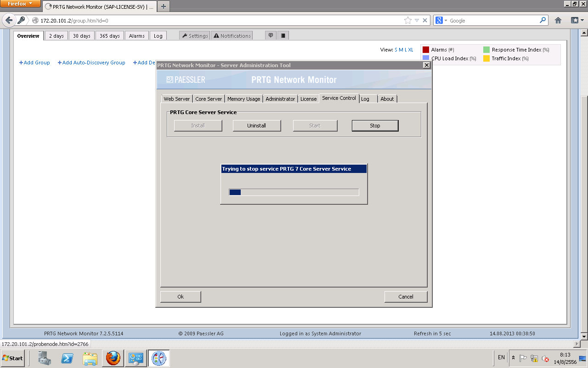The height and width of the screenshot is (368, 588).
Task: Stop page loading with the X button
Action: [425, 20]
